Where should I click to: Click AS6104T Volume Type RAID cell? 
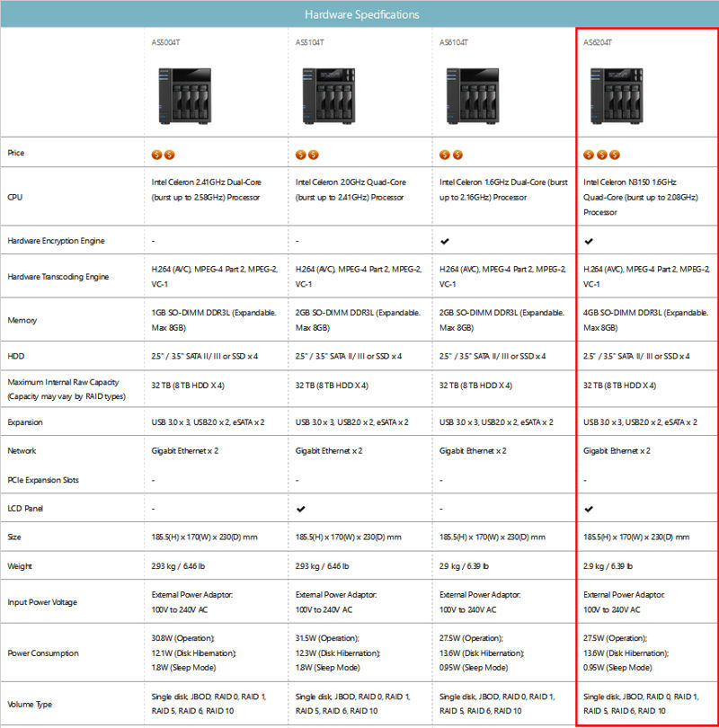(x=497, y=704)
